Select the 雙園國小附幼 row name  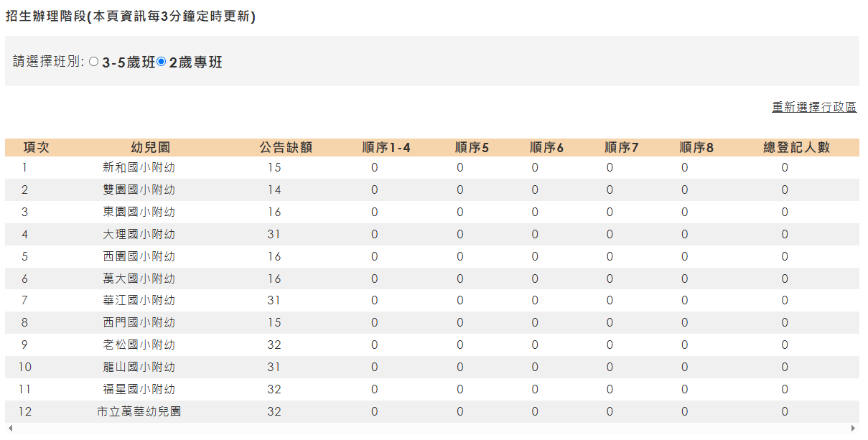point(139,189)
